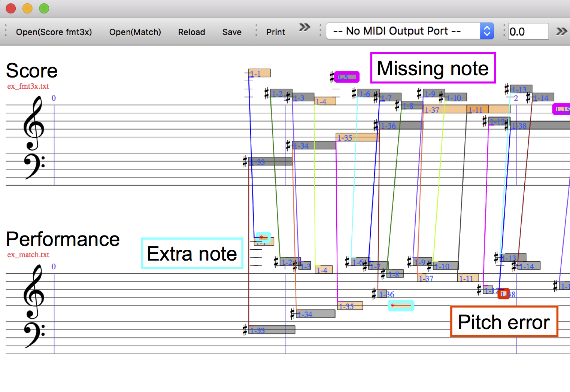Screen dimensions: 570x392
Task: Select score note 1-14
Action: tap(543, 97)
